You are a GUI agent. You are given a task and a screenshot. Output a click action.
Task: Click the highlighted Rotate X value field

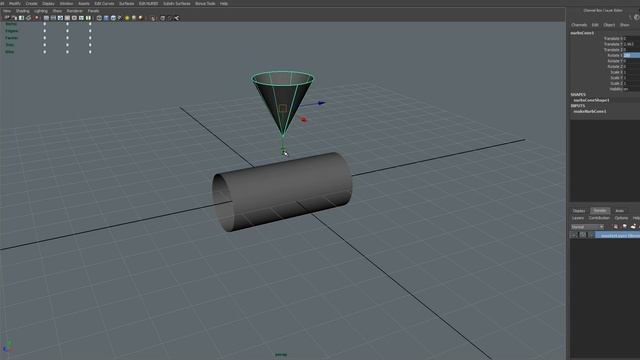631,55
